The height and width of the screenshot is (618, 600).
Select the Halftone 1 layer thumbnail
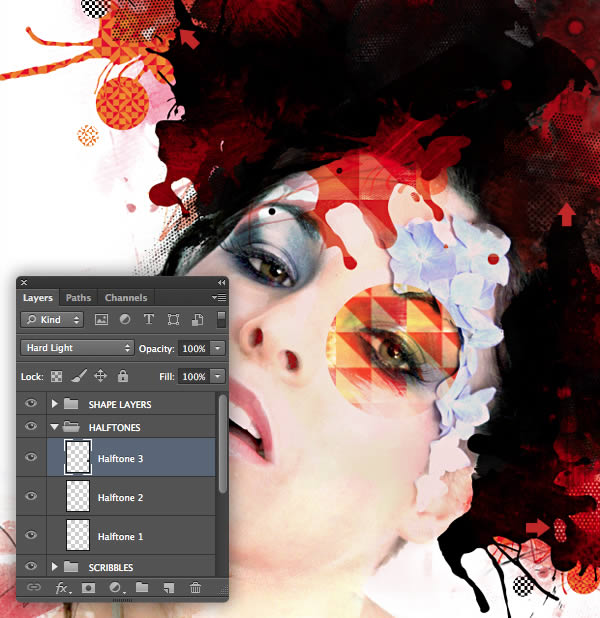pyautogui.click(x=78, y=535)
